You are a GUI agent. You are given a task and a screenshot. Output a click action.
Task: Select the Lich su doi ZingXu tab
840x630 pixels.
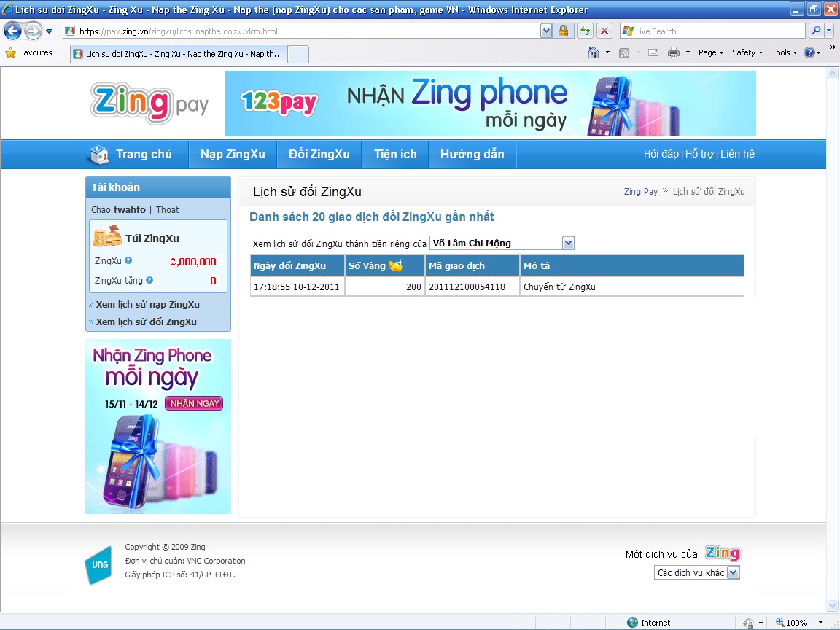(179, 53)
